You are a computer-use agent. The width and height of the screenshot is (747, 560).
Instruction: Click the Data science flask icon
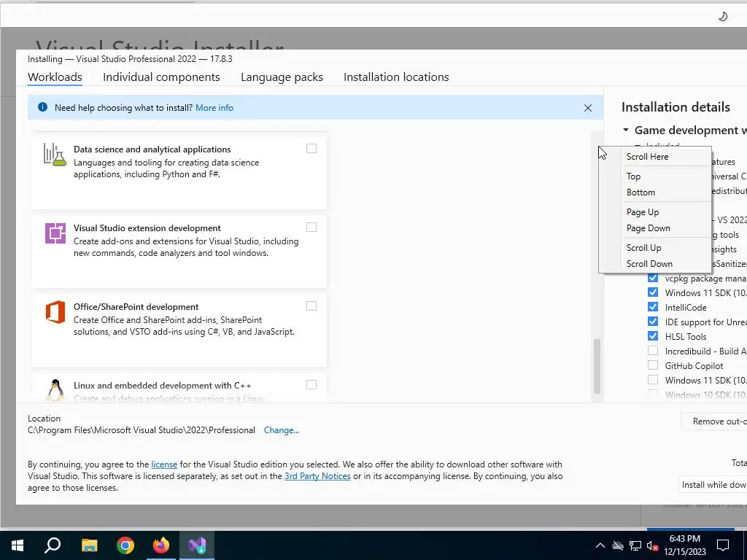[55, 155]
